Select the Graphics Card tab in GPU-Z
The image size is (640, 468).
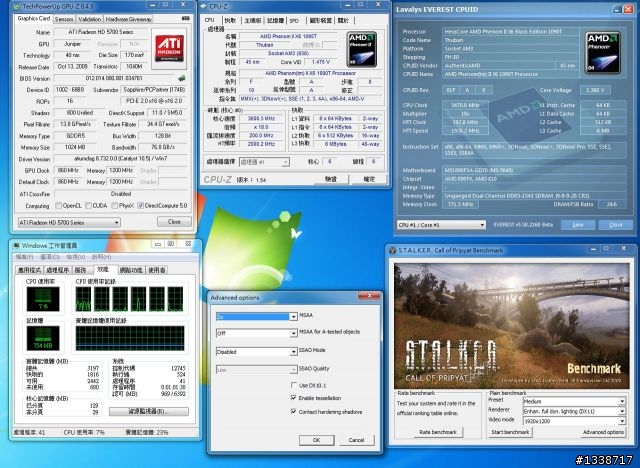click(x=34, y=18)
